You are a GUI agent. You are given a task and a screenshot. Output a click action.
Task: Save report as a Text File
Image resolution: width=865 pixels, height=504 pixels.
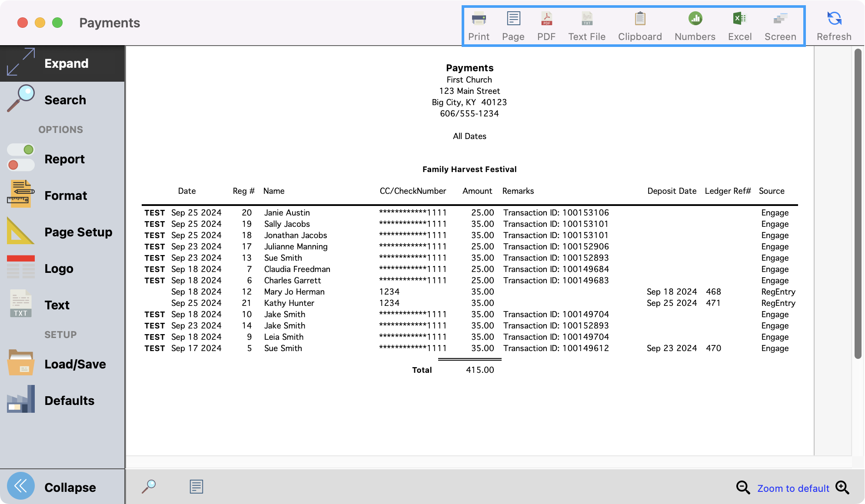click(587, 25)
